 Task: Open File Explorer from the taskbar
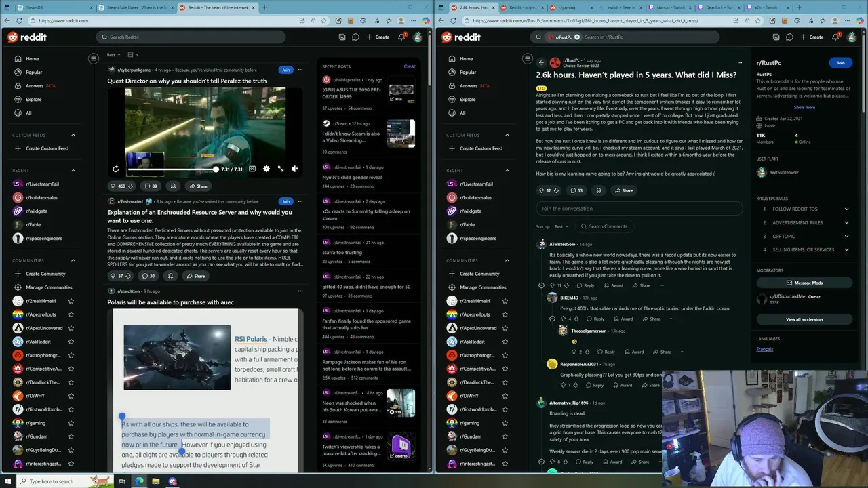pyautogui.click(x=155, y=481)
